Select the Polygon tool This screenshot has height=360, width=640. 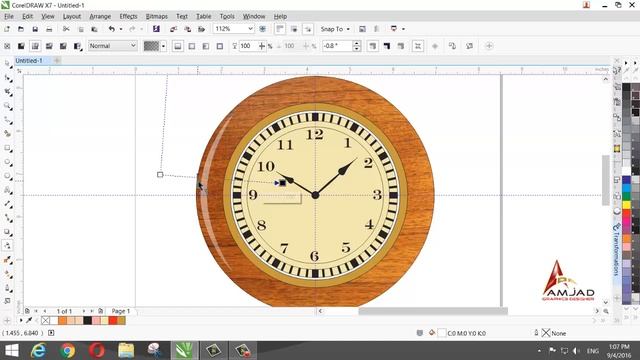pyautogui.click(x=7, y=176)
